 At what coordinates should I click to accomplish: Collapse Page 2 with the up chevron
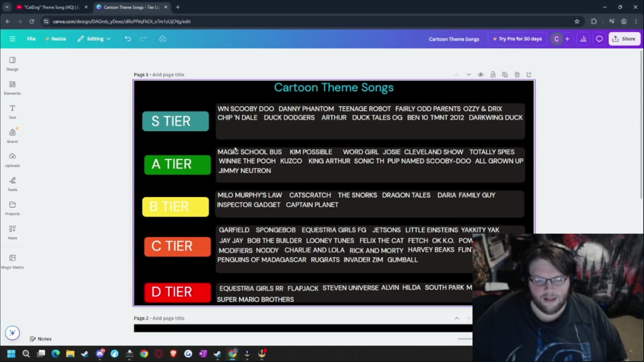[x=457, y=318]
